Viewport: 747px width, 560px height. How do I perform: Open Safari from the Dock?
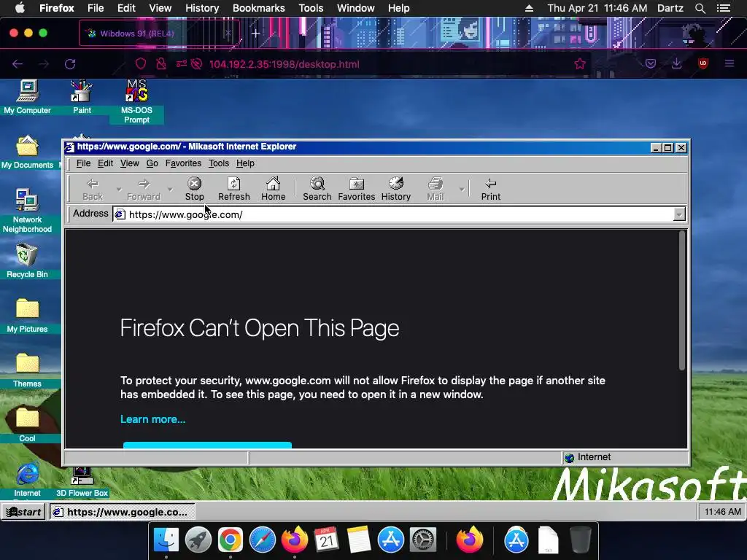(x=263, y=540)
